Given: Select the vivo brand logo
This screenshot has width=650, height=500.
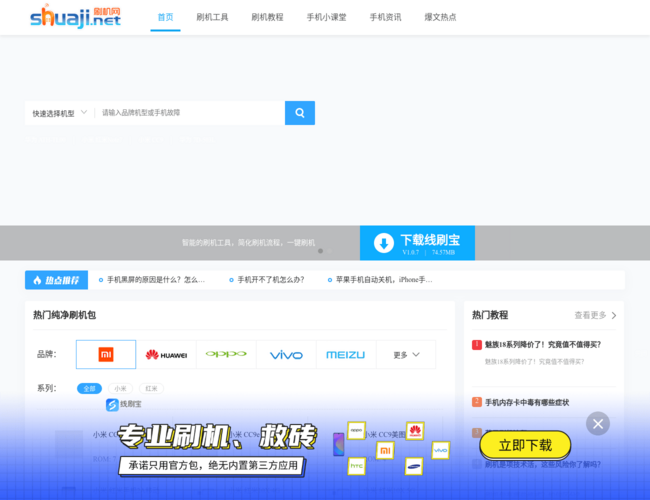Looking at the screenshot, I should [286, 354].
